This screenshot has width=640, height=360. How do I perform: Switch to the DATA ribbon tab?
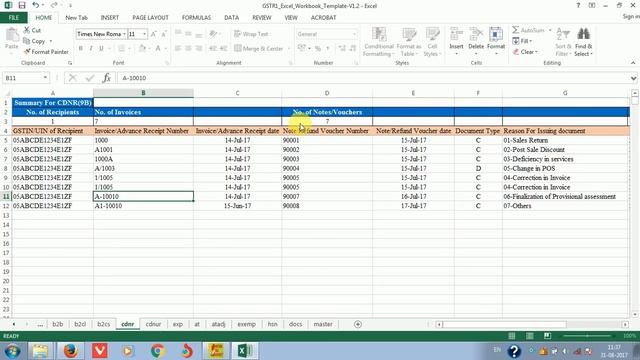click(x=231, y=18)
